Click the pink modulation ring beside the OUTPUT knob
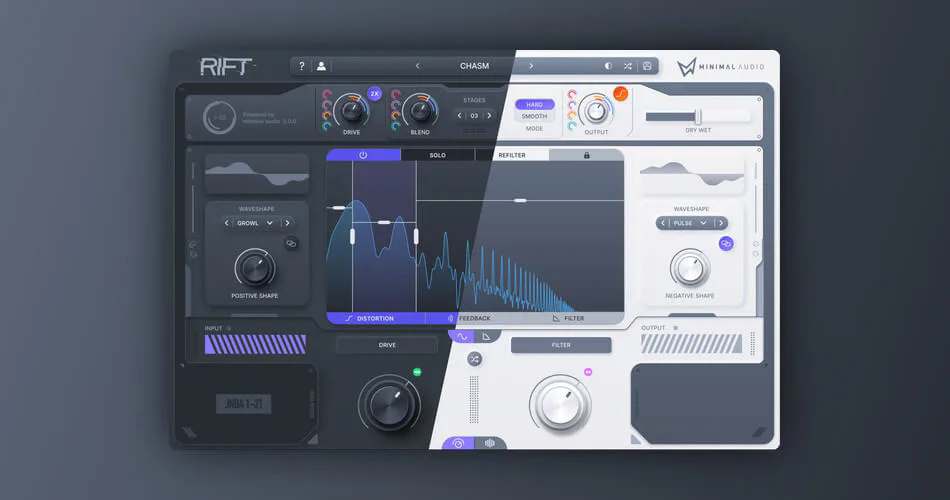The width and height of the screenshot is (950, 500). [x=572, y=94]
